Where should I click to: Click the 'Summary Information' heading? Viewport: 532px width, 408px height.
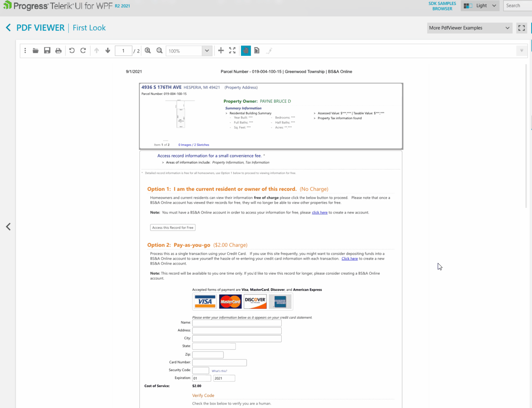(243, 108)
